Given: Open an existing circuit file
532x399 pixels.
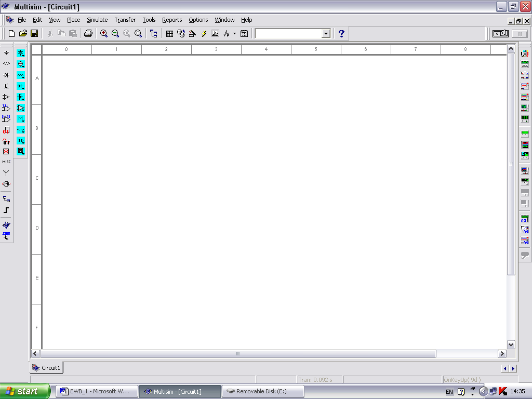Looking at the screenshot, I should [23, 33].
